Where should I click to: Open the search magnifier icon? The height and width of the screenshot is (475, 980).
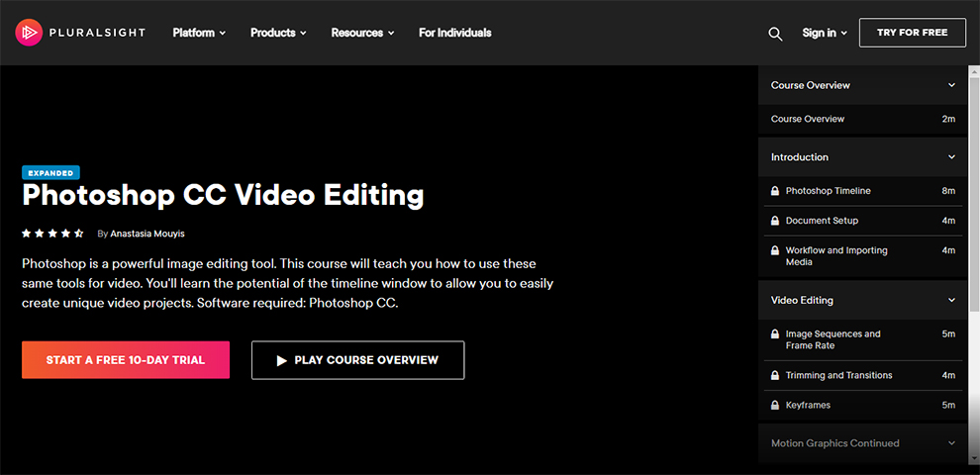click(x=775, y=34)
